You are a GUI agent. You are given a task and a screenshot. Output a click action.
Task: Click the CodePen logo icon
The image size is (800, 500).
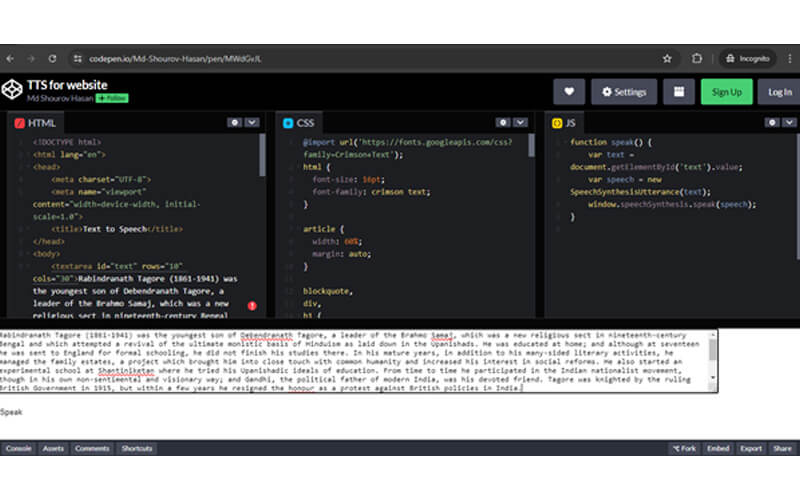pyautogui.click(x=12, y=89)
